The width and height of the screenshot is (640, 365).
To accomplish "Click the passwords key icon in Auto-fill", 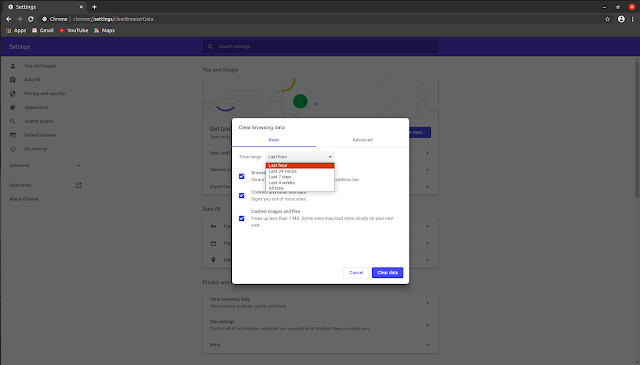I will (213, 226).
